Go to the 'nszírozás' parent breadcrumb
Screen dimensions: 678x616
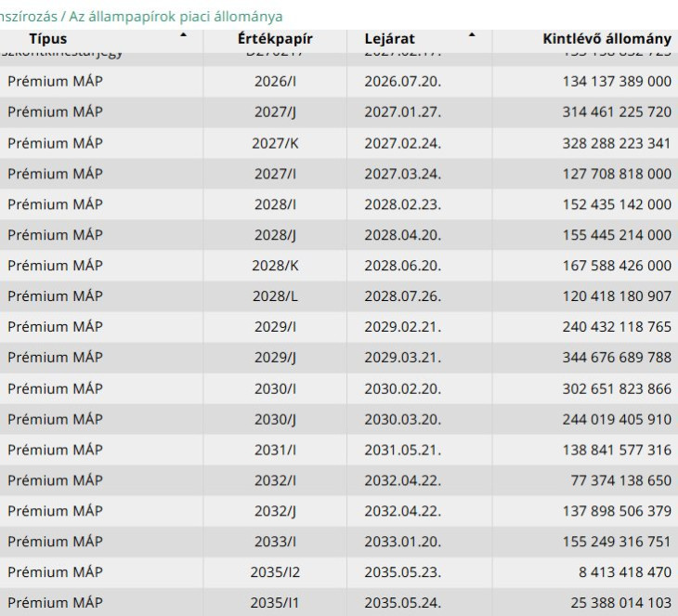click(x=26, y=17)
